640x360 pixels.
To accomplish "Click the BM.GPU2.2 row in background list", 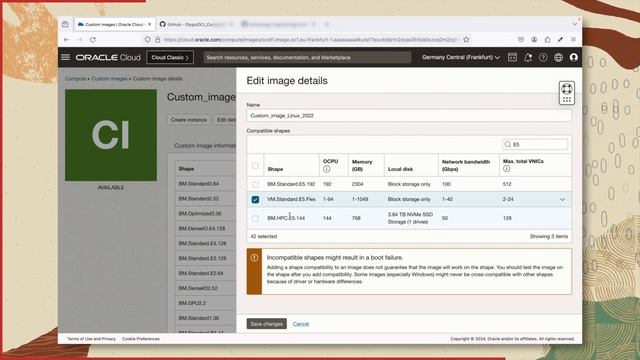I will coord(192,303).
